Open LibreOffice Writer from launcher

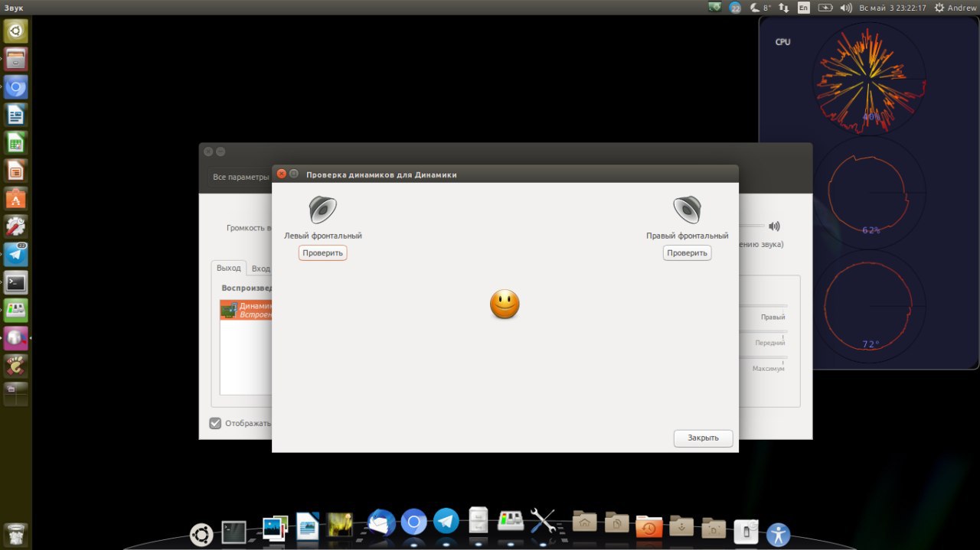click(x=16, y=115)
